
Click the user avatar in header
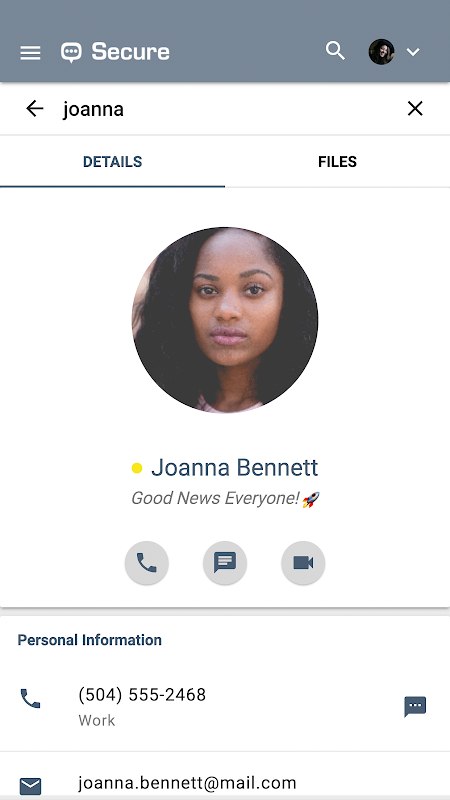point(382,52)
